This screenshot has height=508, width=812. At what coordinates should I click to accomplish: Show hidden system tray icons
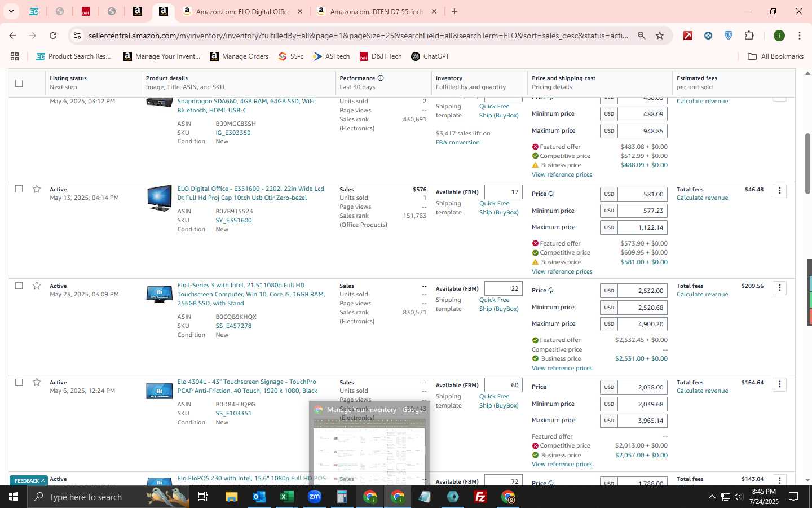click(x=712, y=497)
